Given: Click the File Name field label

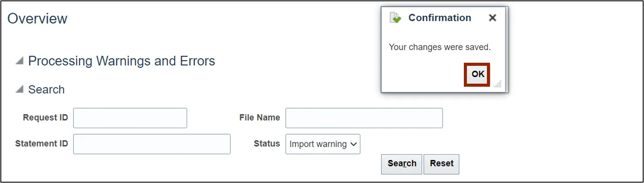Looking at the screenshot, I should coord(259,118).
